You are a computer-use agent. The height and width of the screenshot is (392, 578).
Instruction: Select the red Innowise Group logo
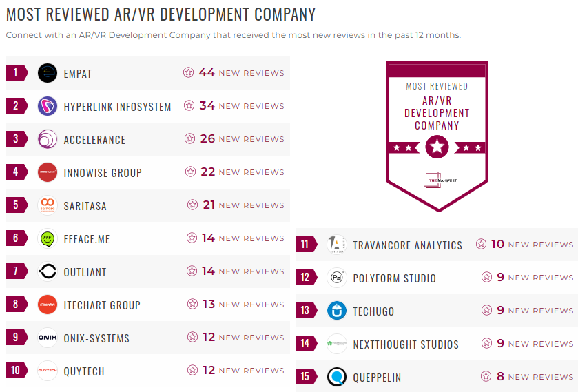[48, 172]
